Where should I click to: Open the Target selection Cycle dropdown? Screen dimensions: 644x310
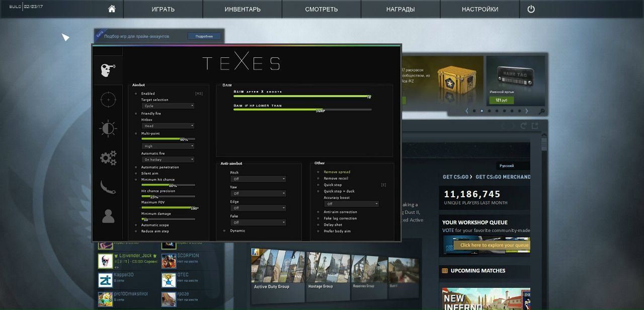168,106
